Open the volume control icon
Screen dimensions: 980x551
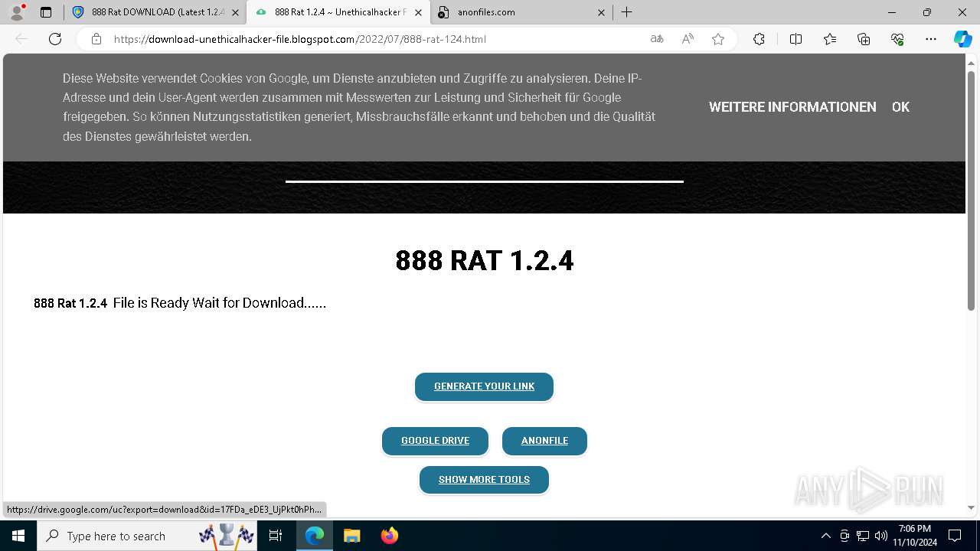tap(881, 536)
